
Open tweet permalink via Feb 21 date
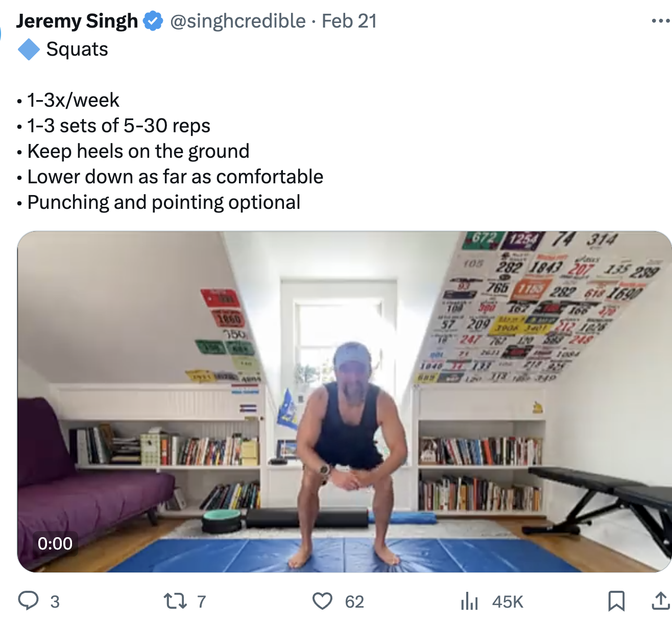click(349, 21)
